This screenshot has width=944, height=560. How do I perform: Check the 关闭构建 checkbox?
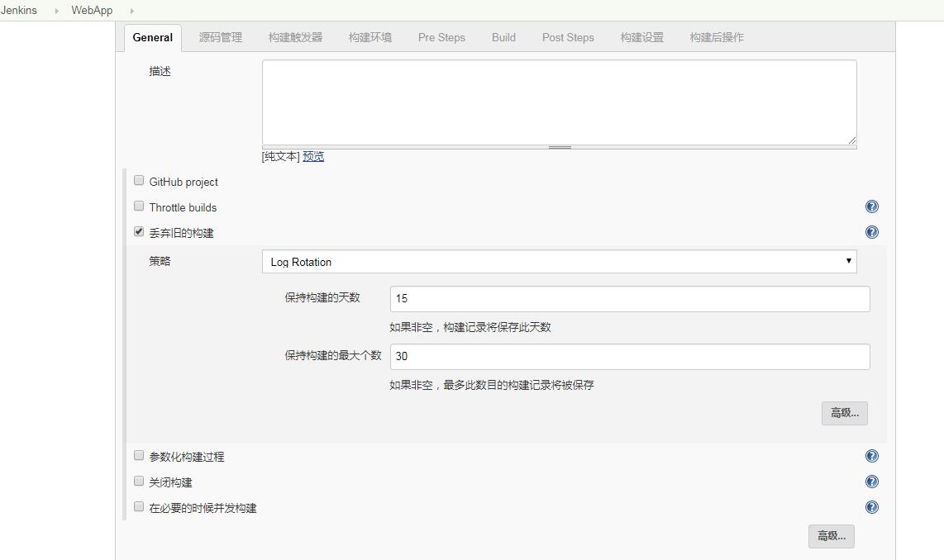point(139,482)
